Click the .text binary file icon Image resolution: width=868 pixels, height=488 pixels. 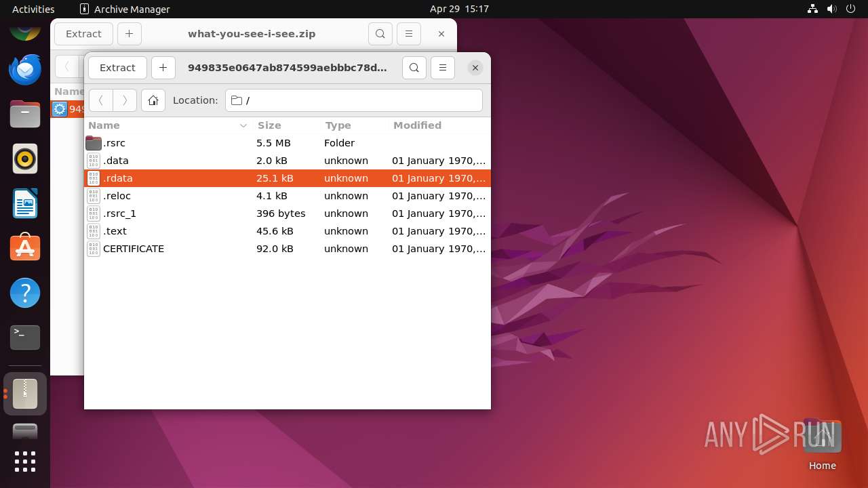94,231
